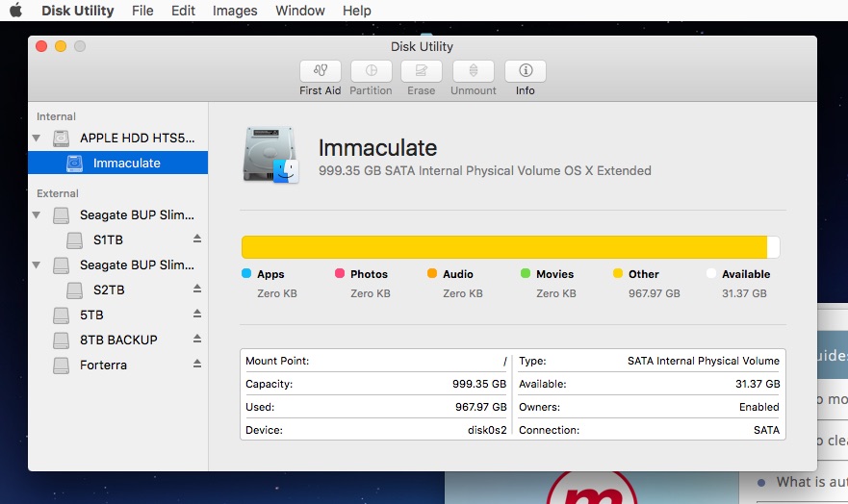Click the External sidebar section header

(x=58, y=193)
